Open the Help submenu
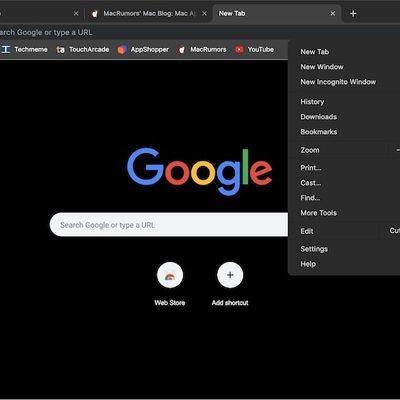 coord(344,264)
